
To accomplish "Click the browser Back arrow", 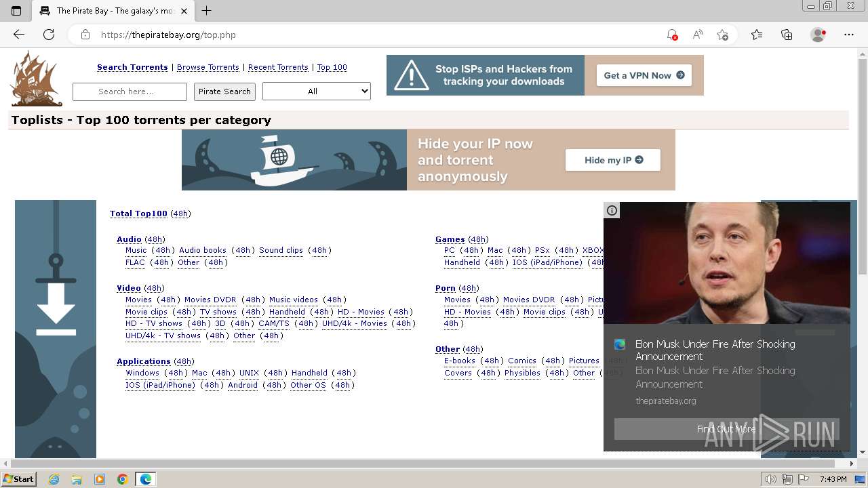I will click(19, 35).
